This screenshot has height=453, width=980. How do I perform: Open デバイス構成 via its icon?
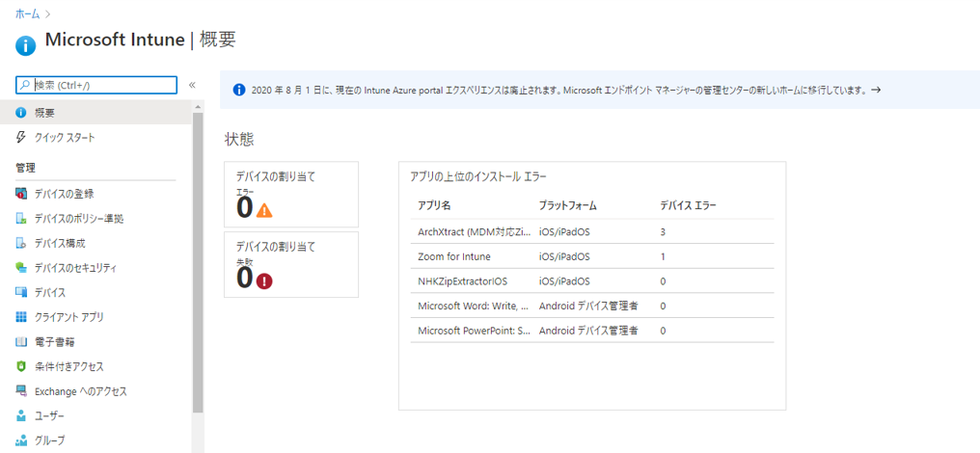pos(21,243)
